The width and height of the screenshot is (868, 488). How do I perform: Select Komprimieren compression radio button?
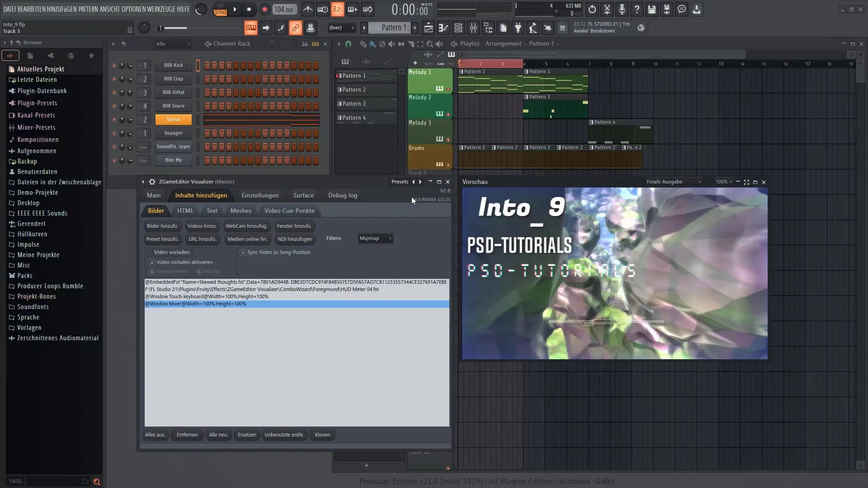click(x=153, y=271)
